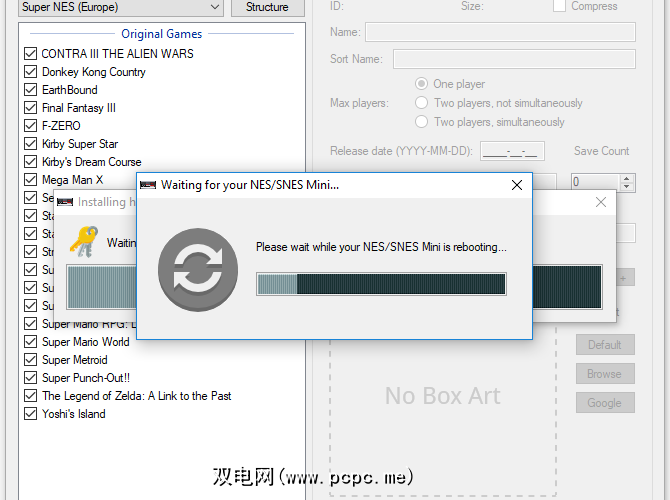Toggle the Super Metroid checkbox
670x500 pixels.
pos(30,359)
